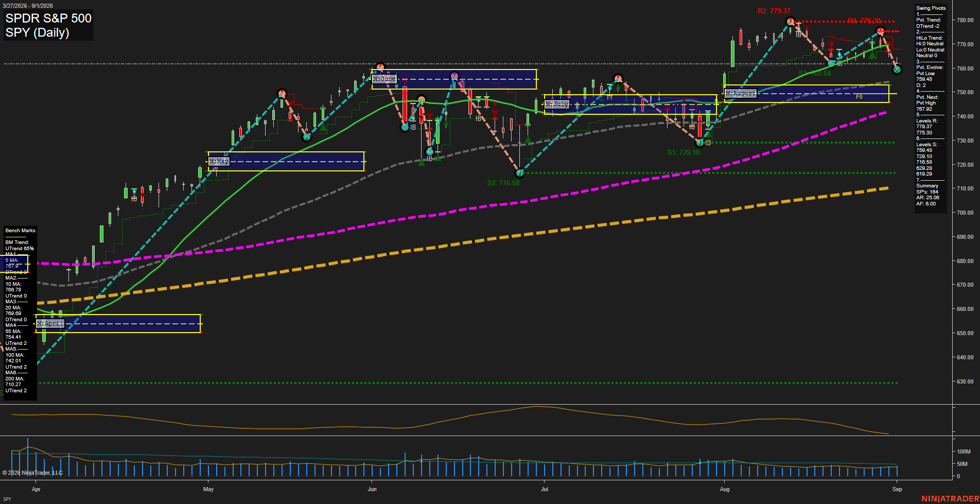Click the F0 label in the August box
The height and width of the screenshot is (504, 980).
click(859, 97)
